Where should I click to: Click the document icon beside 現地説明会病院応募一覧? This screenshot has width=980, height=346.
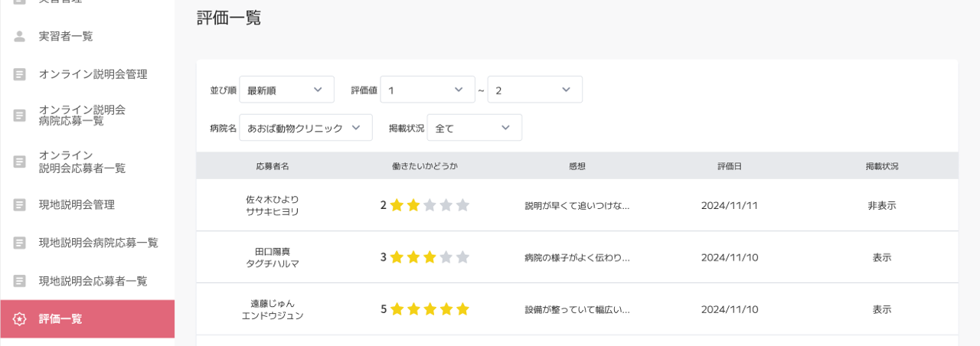point(20,243)
